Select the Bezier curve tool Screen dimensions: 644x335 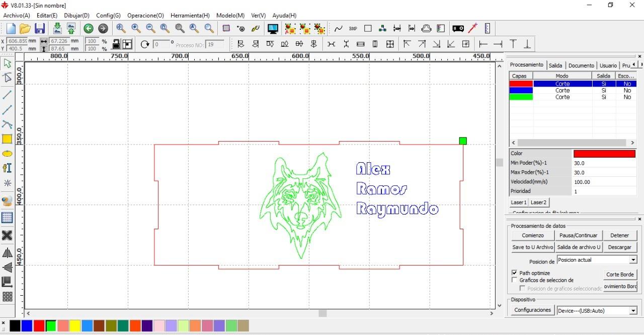coord(8,124)
